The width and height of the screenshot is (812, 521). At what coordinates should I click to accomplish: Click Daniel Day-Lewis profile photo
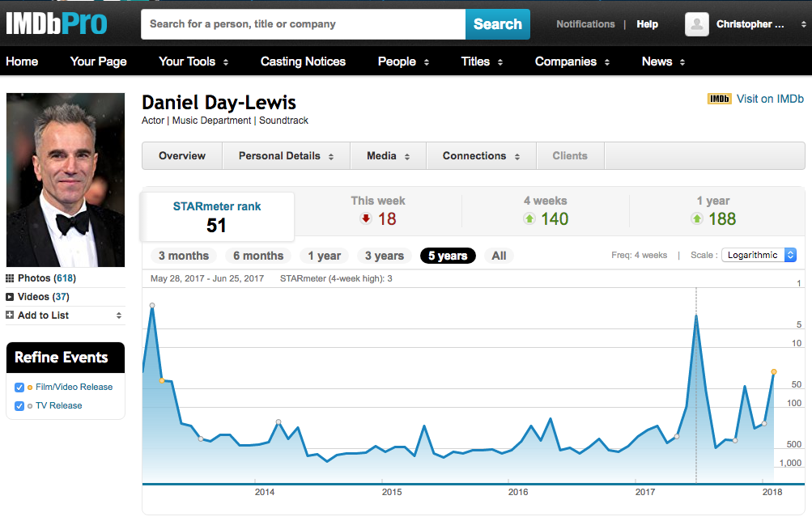point(66,180)
